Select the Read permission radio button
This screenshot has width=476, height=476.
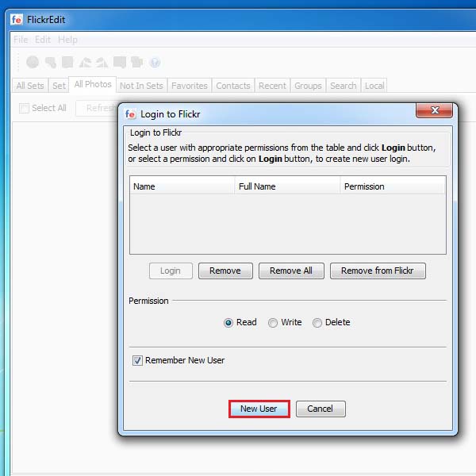(x=228, y=322)
